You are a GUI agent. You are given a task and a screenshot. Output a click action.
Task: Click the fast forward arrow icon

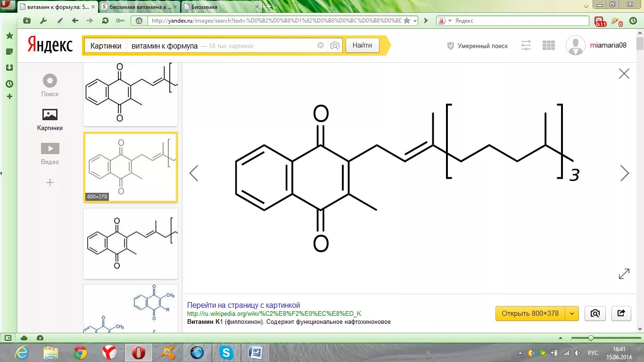point(426,21)
